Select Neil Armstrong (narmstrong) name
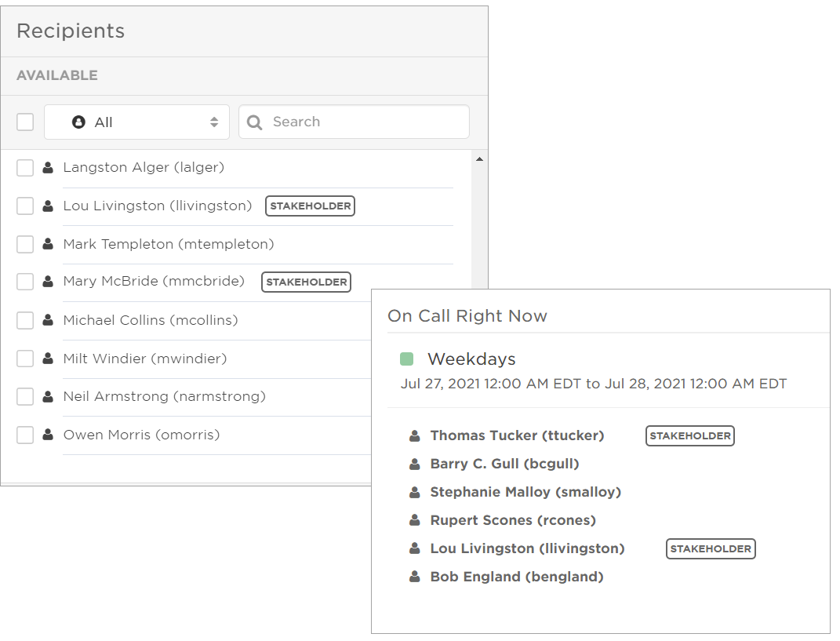 [x=165, y=397]
